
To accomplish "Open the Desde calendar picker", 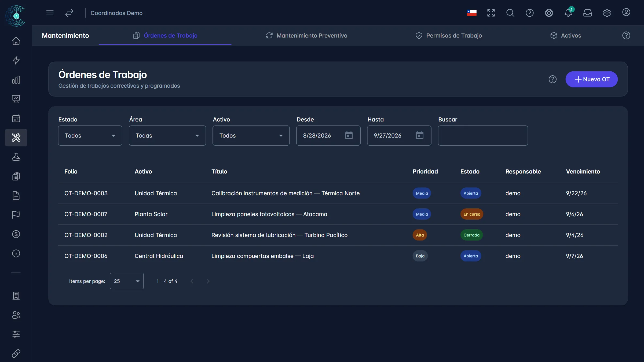I will coord(349,135).
